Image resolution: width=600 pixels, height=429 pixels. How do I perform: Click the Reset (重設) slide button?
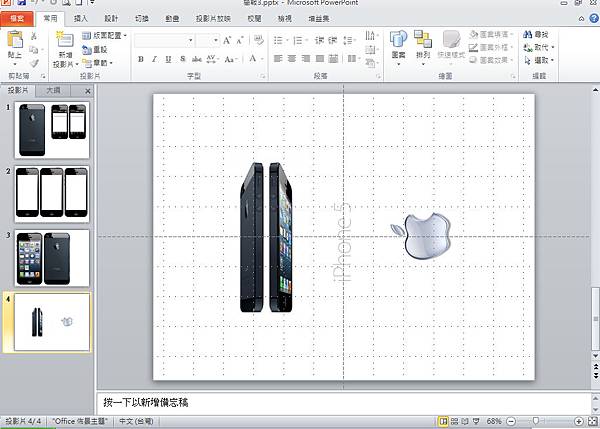tap(95, 49)
